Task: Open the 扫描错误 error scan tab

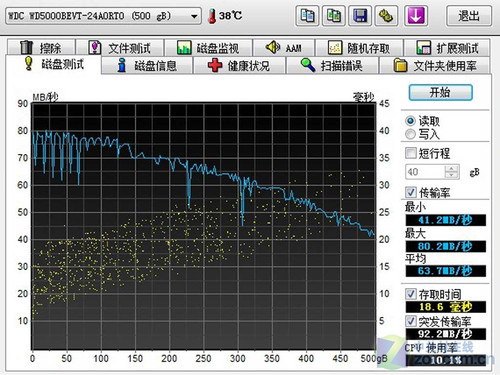Action: click(x=332, y=65)
